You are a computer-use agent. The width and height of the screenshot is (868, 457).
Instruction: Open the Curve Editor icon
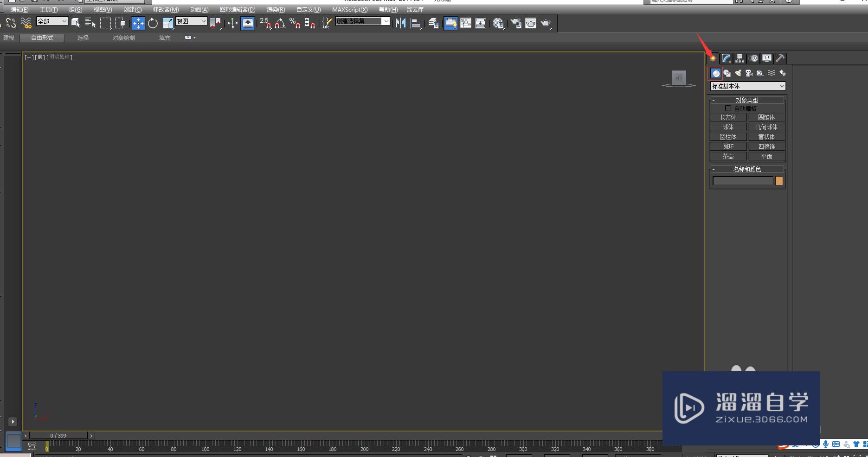pos(465,23)
